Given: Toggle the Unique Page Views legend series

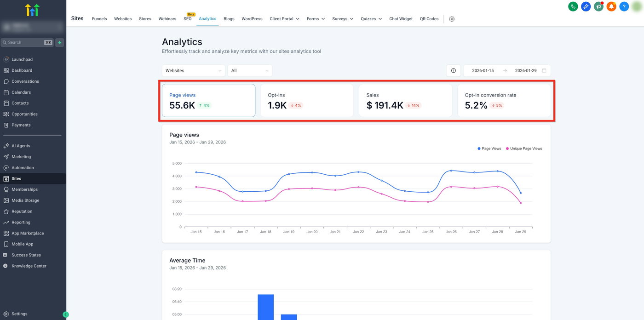Looking at the screenshot, I should coord(523,149).
